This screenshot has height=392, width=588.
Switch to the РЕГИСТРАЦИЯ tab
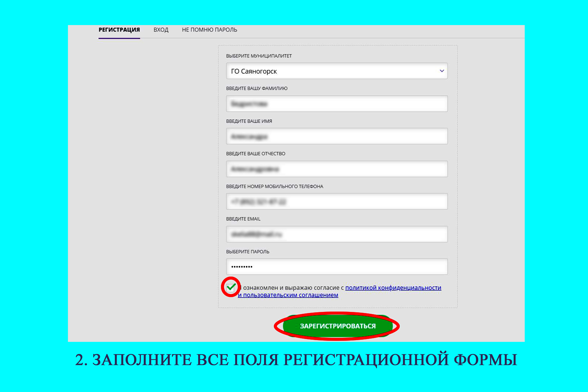point(119,30)
